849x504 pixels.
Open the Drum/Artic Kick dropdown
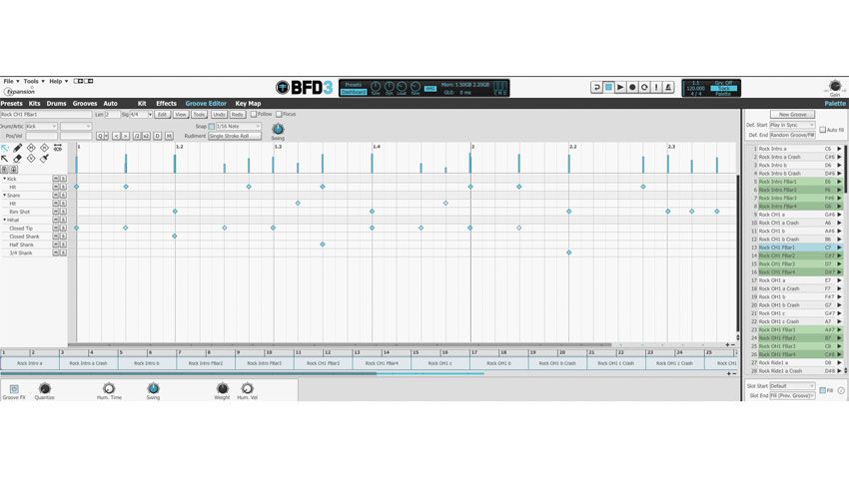41,126
